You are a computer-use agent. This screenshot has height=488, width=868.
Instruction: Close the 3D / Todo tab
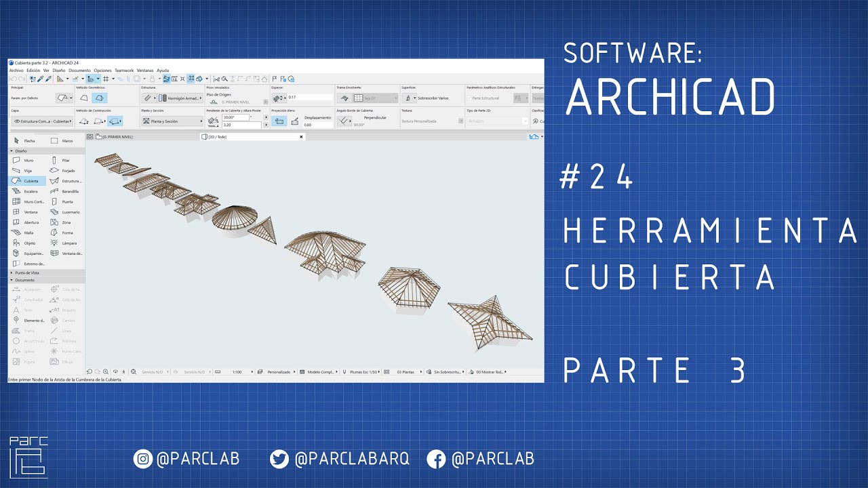point(301,137)
